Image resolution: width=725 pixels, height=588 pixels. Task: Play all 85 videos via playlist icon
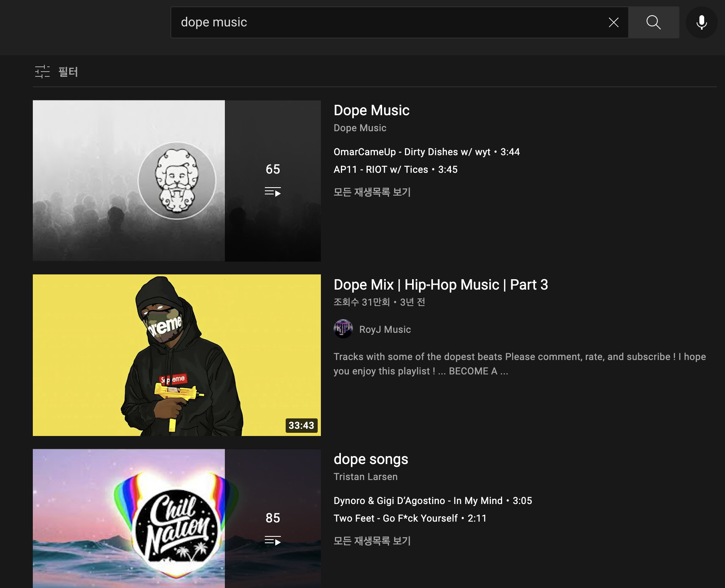pyautogui.click(x=273, y=541)
